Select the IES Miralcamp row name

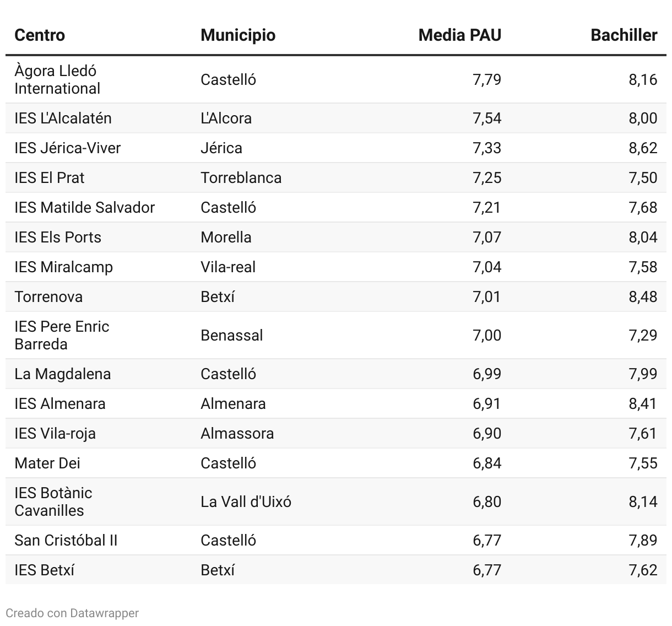(63, 267)
